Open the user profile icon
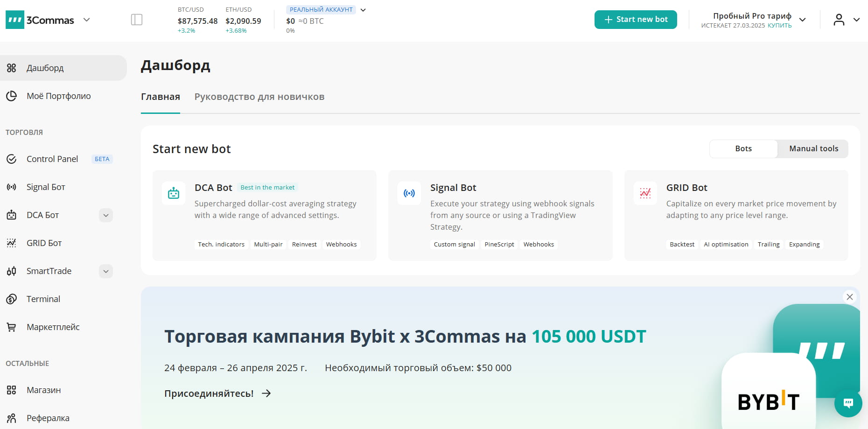This screenshot has height=429, width=868. tap(839, 20)
